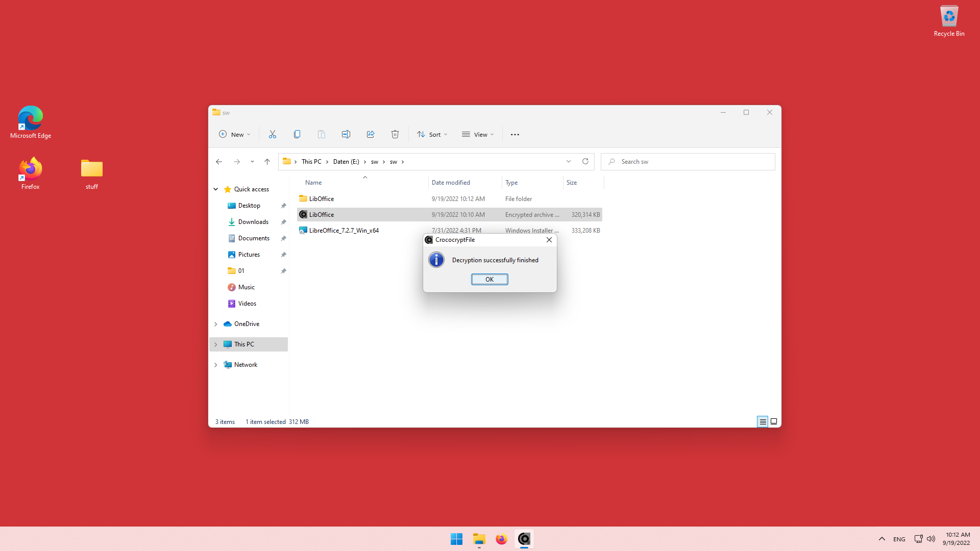Click the Firefox desktop shortcut
980x551 pixels.
coord(31,173)
